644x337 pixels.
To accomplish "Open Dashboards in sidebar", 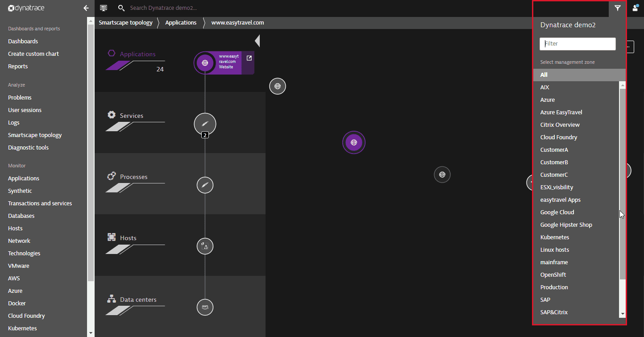I will coord(23,42).
